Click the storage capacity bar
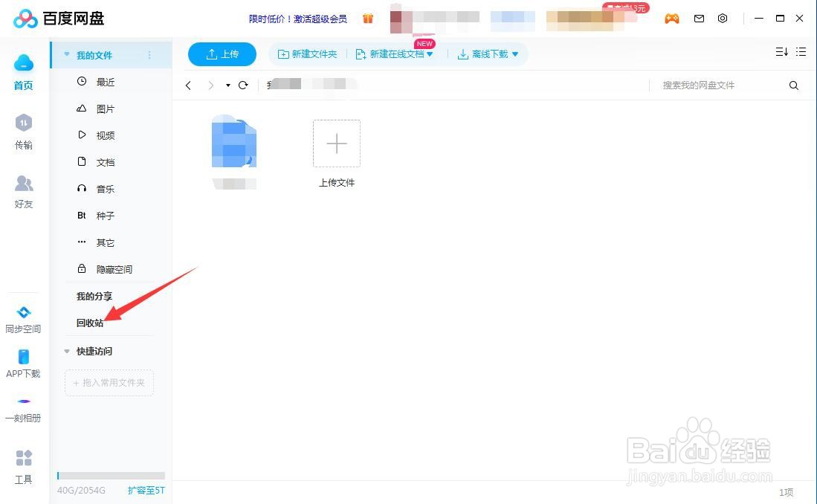817x504 pixels. click(x=110, y=476)
